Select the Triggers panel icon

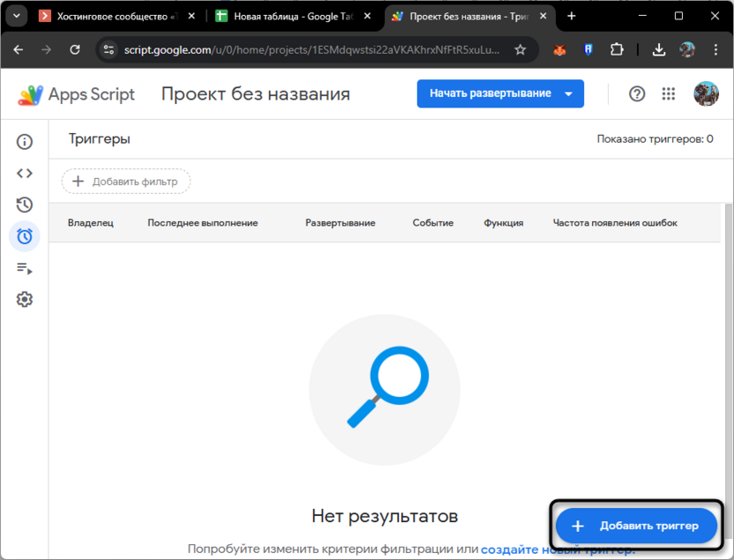[x=25, y=236]
